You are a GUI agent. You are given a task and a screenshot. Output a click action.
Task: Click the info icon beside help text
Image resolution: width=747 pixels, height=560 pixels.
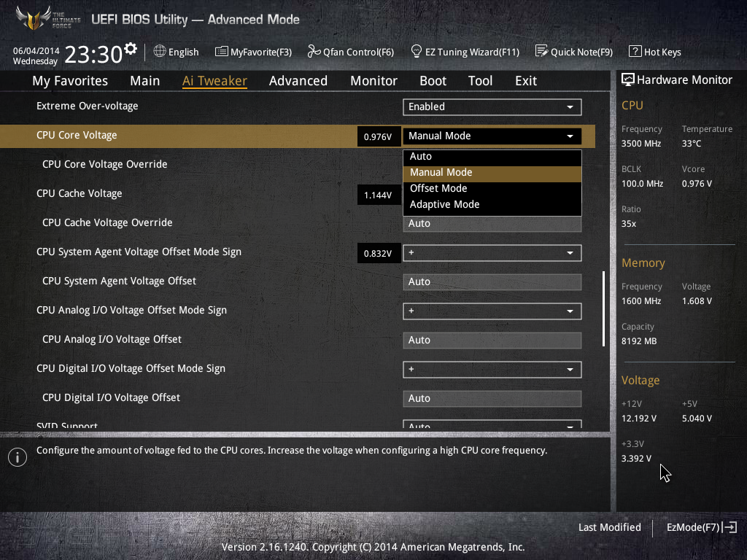point(18,457)
